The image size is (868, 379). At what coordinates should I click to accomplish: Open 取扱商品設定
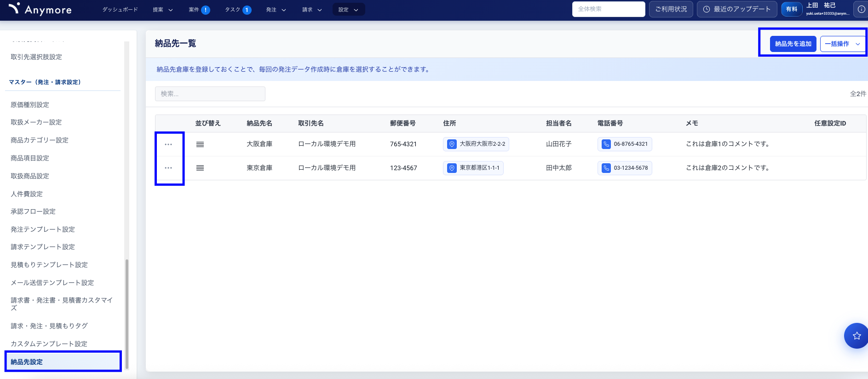coord(30,176)
